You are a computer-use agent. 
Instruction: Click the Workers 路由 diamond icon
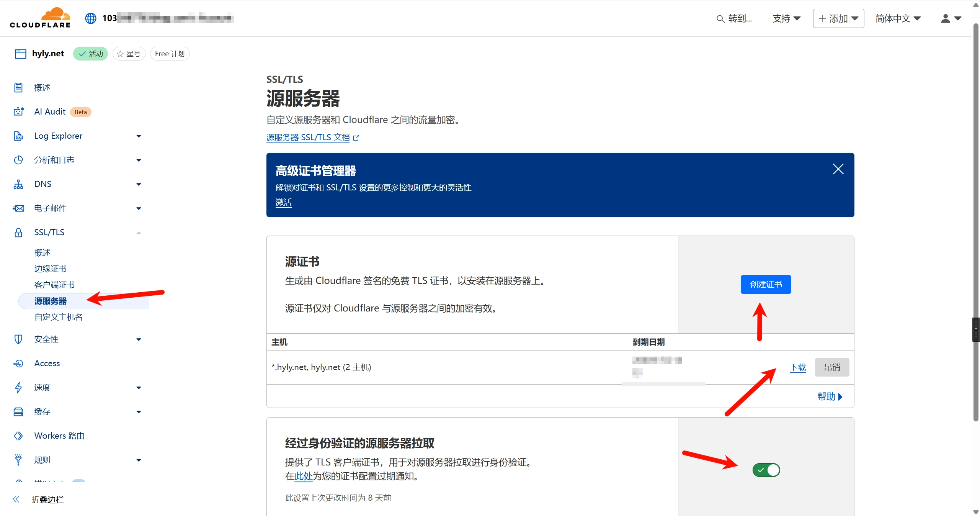(x=18, y=436)
